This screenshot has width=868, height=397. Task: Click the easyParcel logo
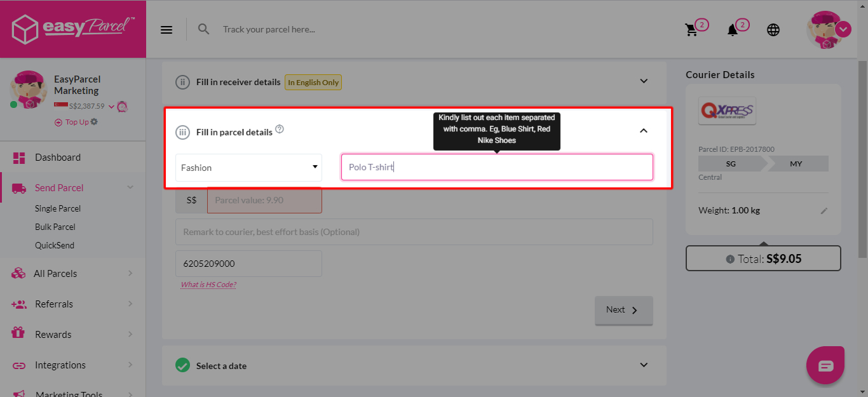(x=72, y=29)
